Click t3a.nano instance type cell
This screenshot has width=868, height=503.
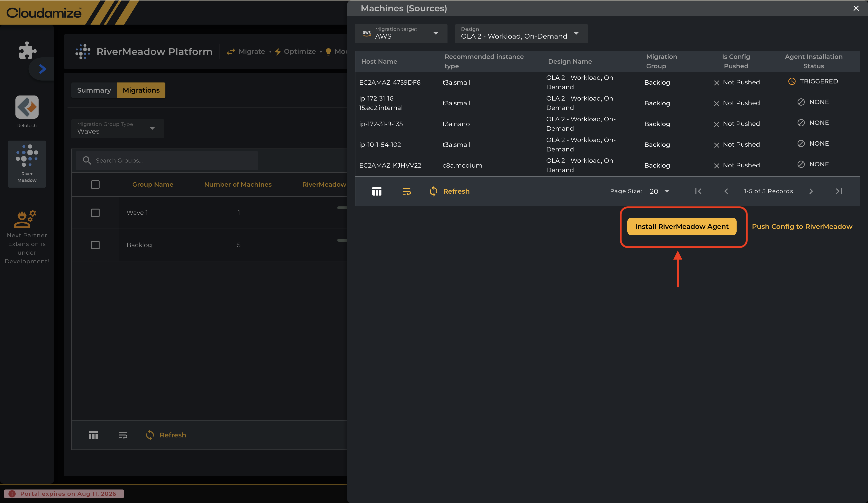click(x=456, y=124)
